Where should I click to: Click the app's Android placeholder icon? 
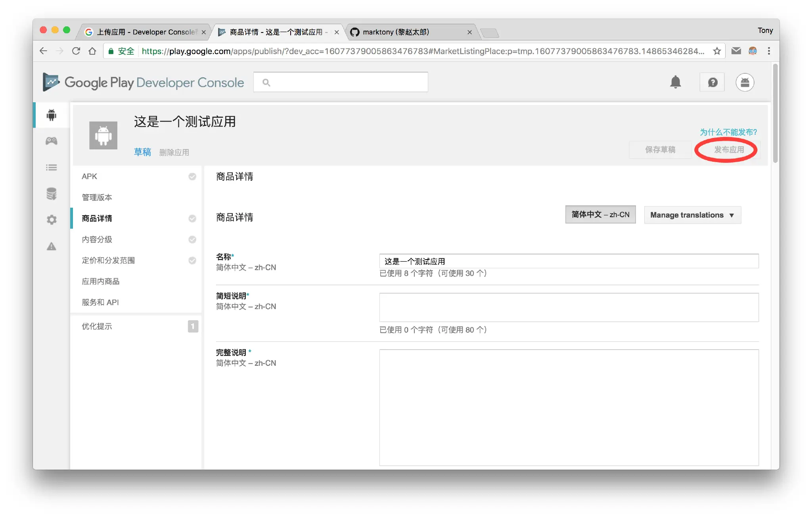click(x=103, y=136)
